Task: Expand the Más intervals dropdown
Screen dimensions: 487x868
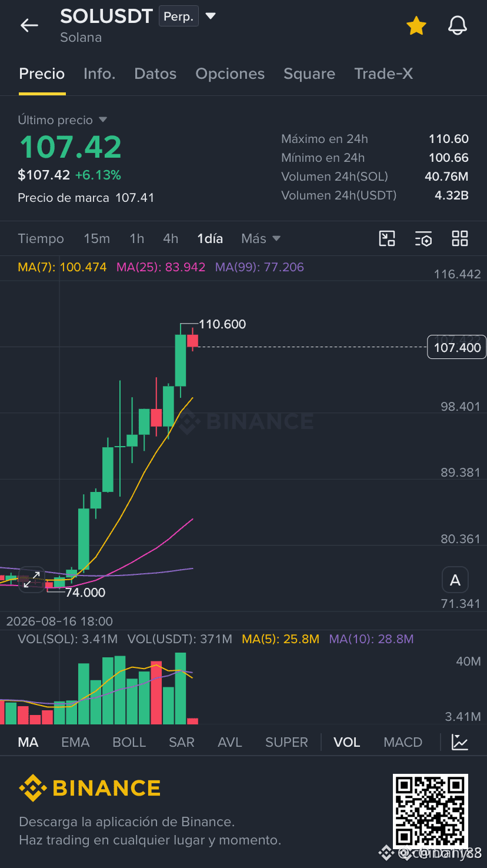Action: [x=261, y=238]
